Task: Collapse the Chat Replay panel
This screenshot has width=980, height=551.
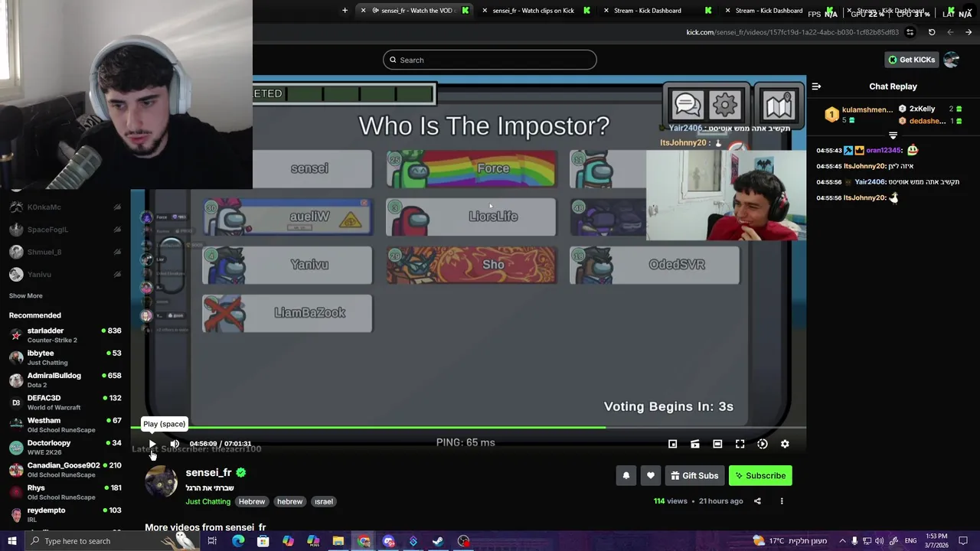Action: (x=816, y=86)
